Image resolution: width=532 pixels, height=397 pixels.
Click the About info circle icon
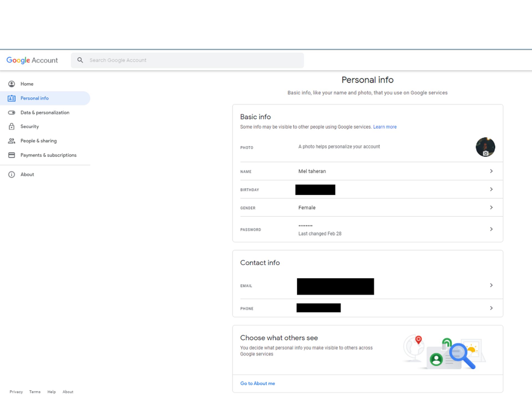point(12,174)
